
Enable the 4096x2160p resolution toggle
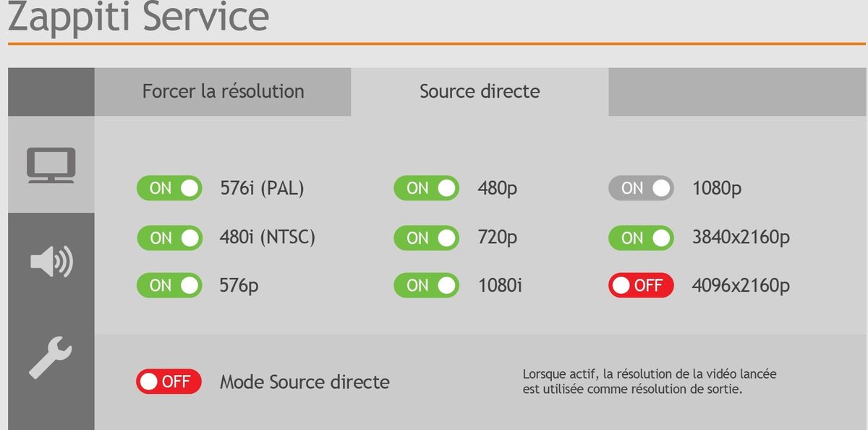641,285
